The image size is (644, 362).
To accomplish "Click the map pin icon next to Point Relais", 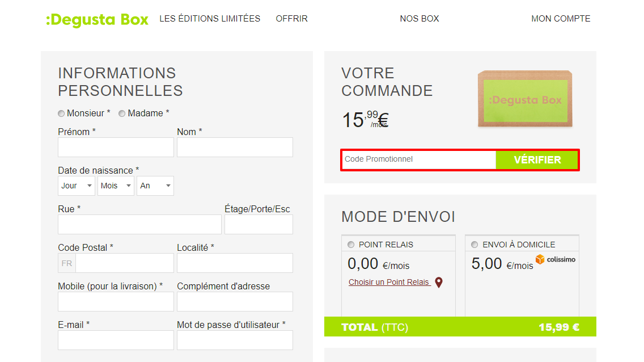I will tap(439, 283).
